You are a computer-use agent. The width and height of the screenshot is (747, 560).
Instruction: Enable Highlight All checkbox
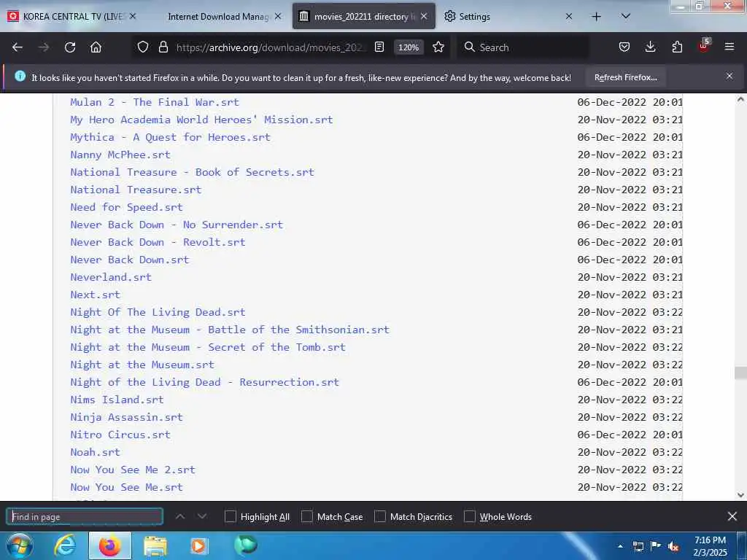230,516
